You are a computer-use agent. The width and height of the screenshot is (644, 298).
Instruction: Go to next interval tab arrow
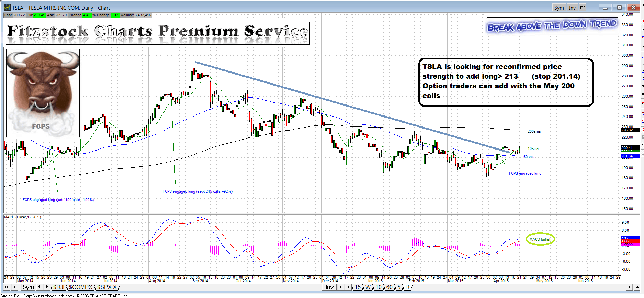(348, 287)
